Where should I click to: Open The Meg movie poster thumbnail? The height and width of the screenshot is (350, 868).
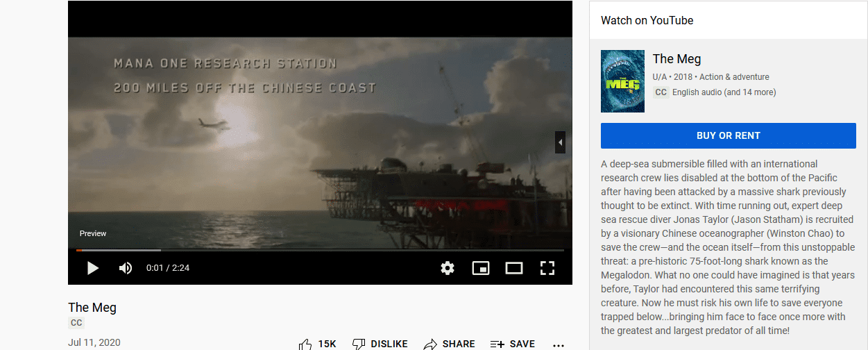click(622, 81)
